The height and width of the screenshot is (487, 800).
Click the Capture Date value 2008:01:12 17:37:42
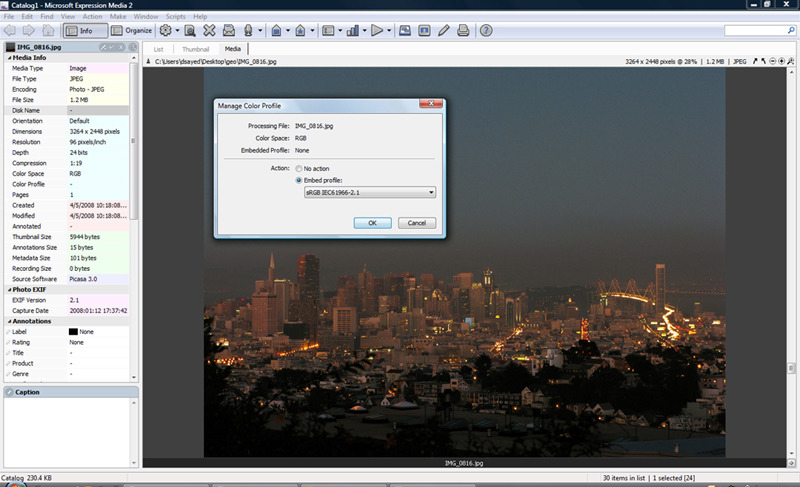tap(98, 311)
